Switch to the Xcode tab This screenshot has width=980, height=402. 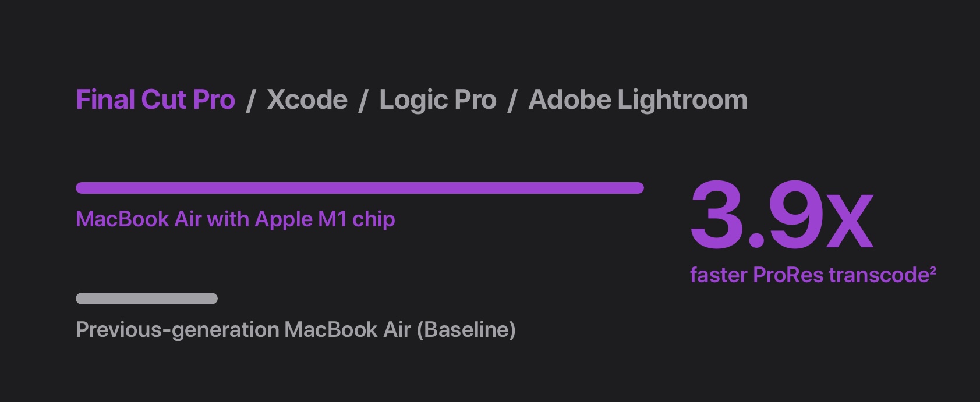[307, 100]
